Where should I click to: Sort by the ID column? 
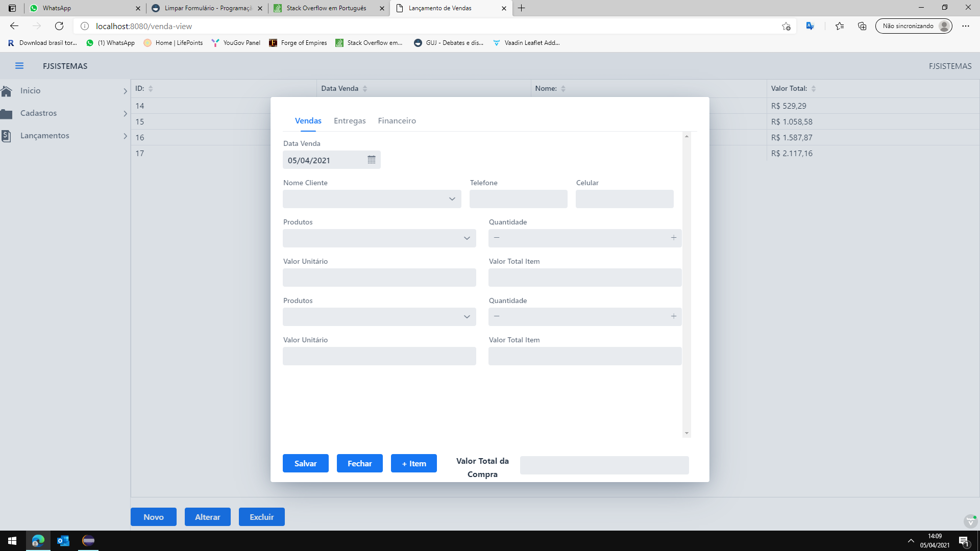[151, 89]
